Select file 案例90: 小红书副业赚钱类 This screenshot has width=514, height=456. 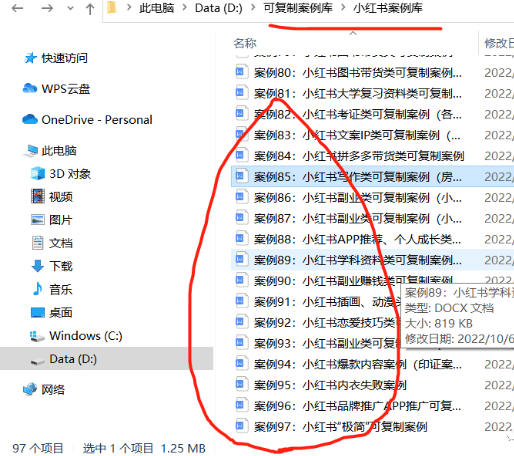(x=353, y=280)
